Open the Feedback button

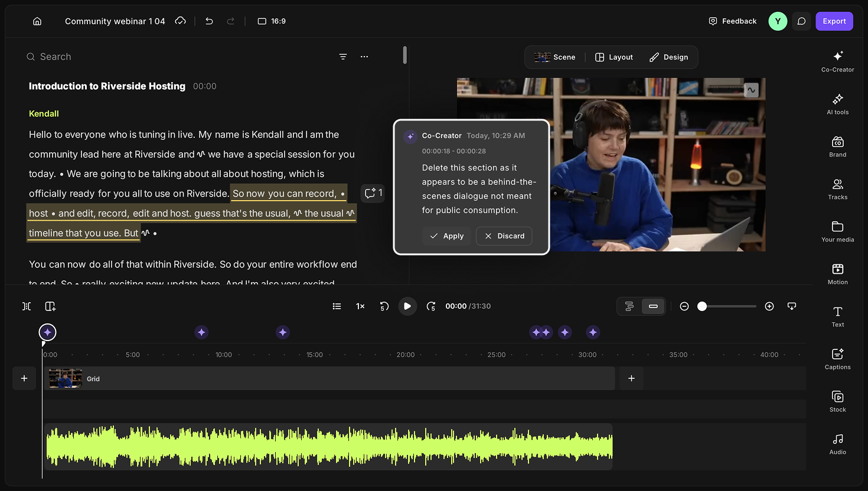tap(733, 21)
